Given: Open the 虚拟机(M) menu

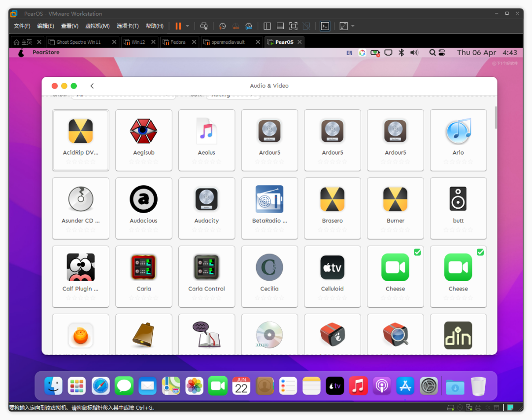Looking at the screenshot, I should point(97,26).
